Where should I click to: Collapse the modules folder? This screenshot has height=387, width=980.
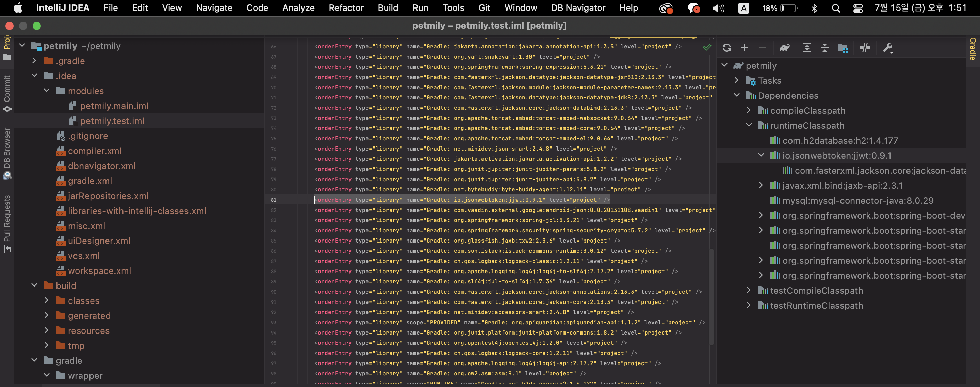click(46, 91)
